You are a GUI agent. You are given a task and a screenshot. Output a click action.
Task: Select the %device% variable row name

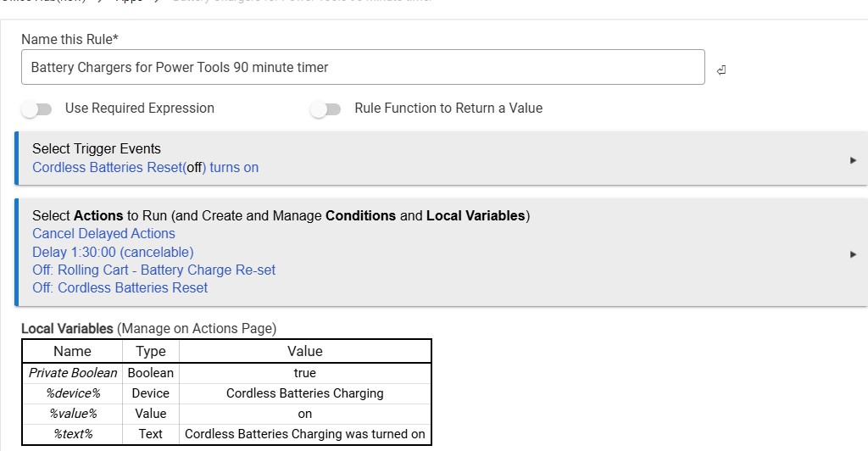click(73, 393)
